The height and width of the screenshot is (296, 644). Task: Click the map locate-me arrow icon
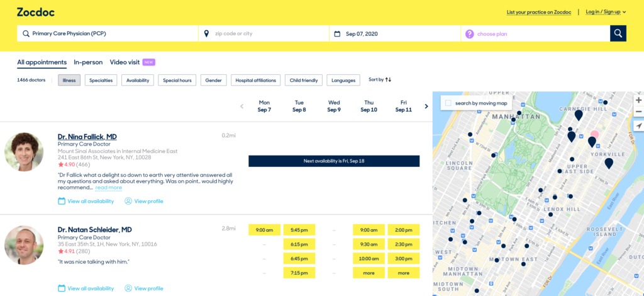click(639, 126)
